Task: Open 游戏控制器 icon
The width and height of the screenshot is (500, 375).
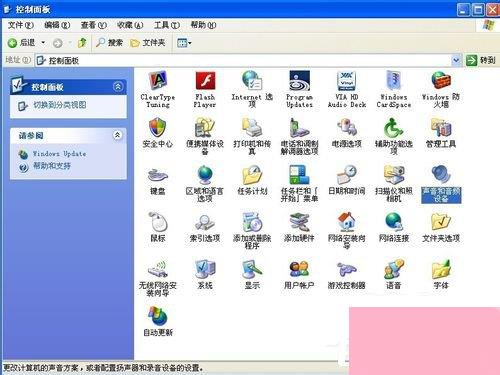Action: 347,269
